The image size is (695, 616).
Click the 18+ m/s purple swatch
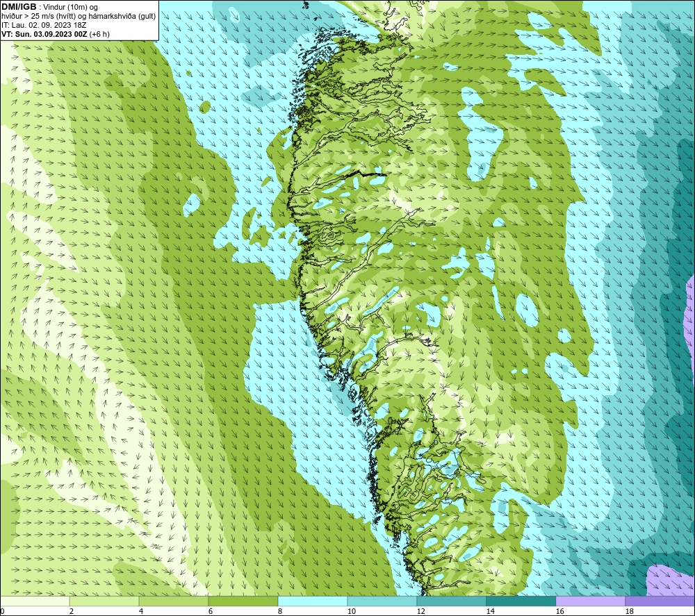[x=660, y=601]
